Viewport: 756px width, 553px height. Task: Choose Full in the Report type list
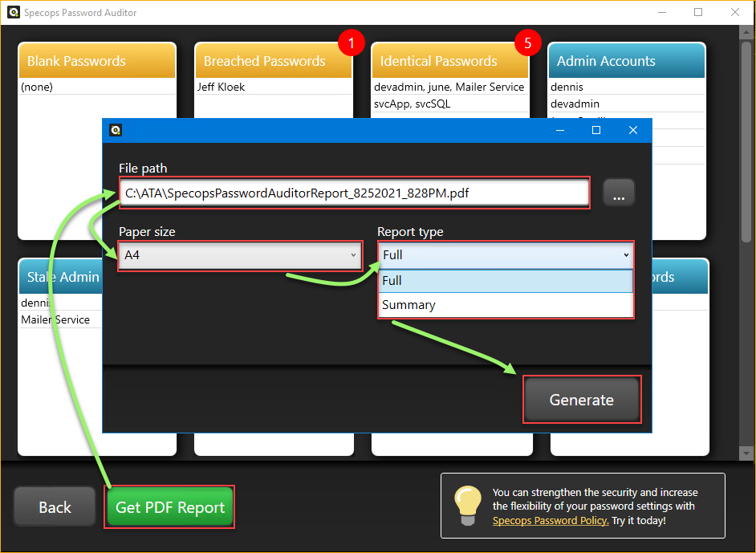pyautogui.click(x=506, y=281)
